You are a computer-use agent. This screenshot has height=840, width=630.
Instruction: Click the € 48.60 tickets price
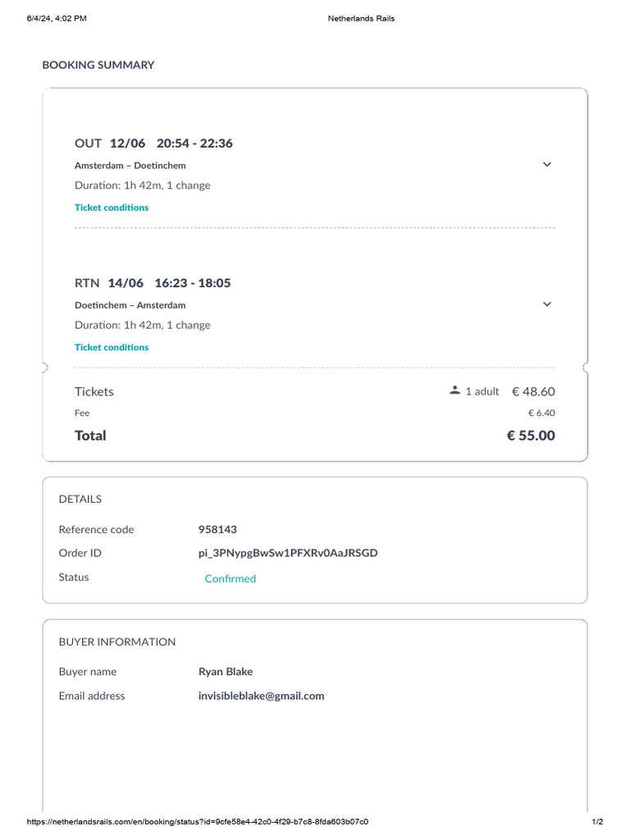[533, 391]
